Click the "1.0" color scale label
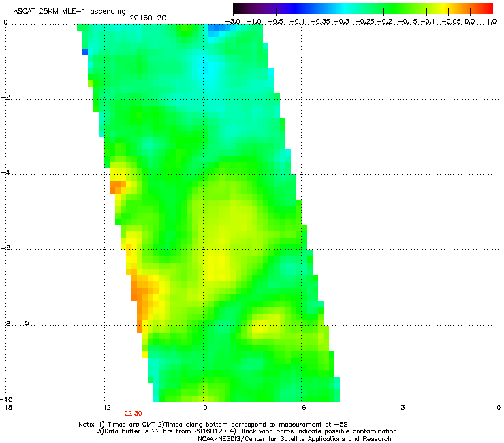Image resolution: width=504 pixels, height=443 pixels. (x=492, y=22)
